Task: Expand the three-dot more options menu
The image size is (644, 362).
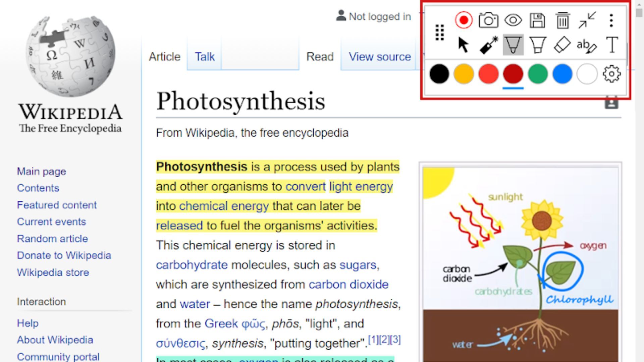Action: 612,19
